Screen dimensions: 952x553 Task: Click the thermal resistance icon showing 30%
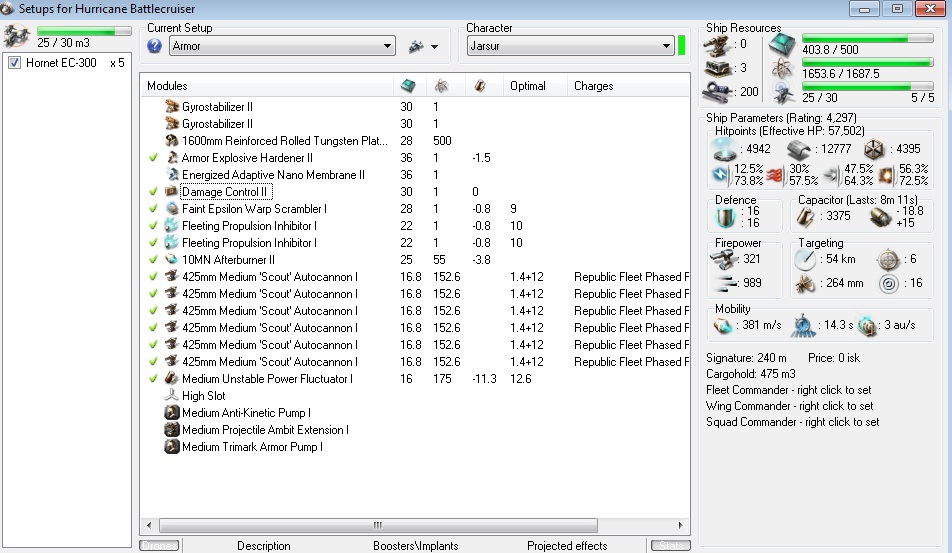pos(775,175)
